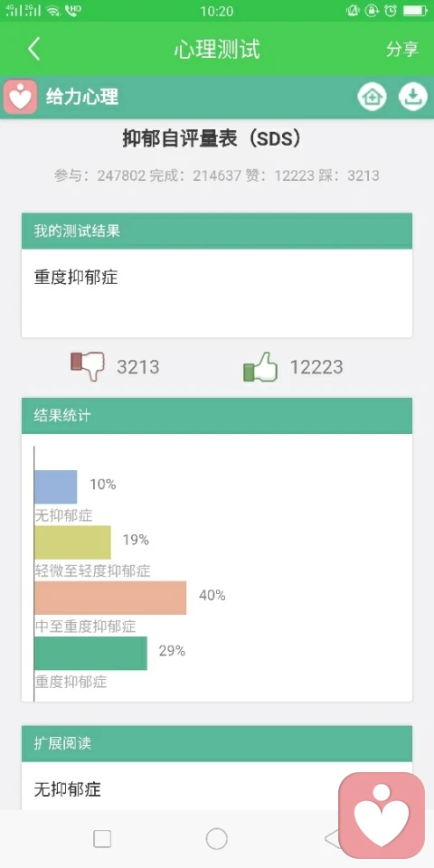Tap the 重度抑郁症 result text

pyautogui.click(x=76, y=277)
